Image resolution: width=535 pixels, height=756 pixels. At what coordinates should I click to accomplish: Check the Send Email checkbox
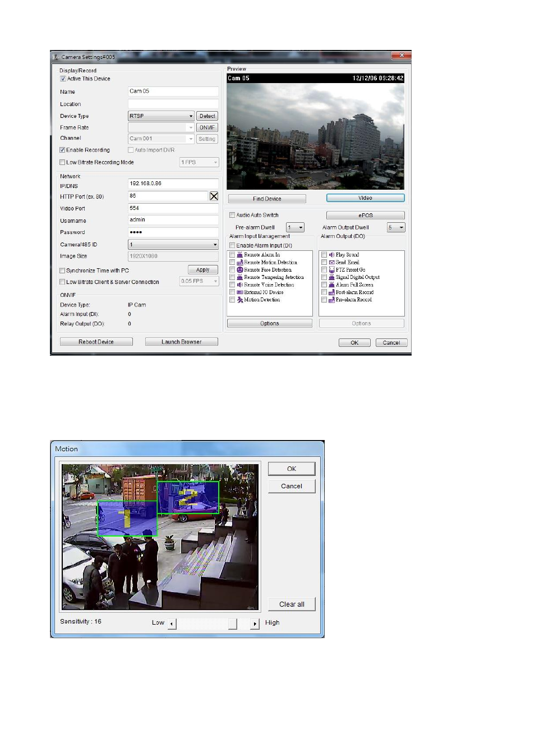pyautogui.click(x=324, y=262)
